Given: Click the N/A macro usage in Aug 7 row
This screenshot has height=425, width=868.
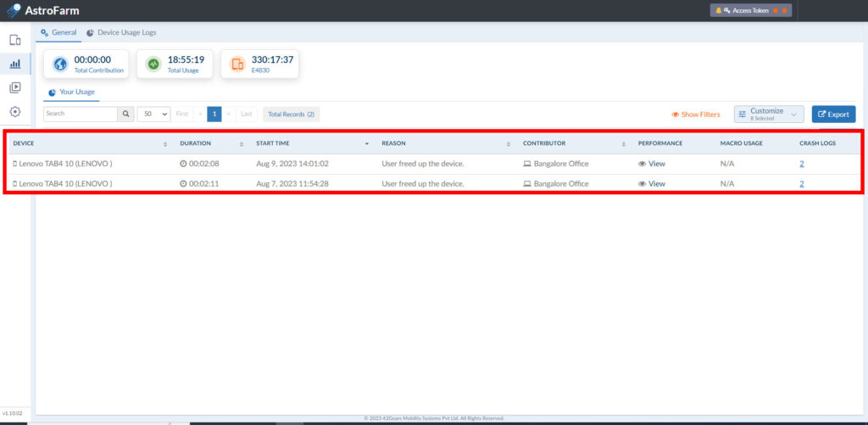Looking at the screenshot, I should click(x=726, y=184).
